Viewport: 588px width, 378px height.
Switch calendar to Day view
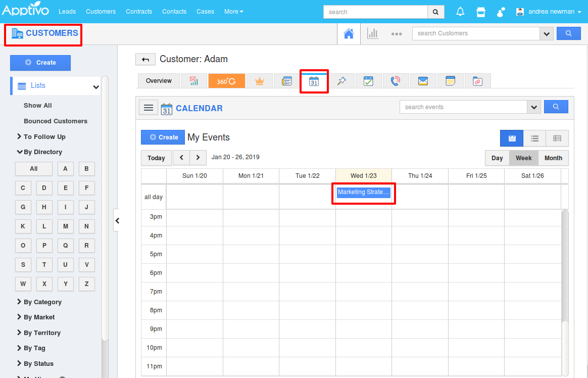pos(497,158)
